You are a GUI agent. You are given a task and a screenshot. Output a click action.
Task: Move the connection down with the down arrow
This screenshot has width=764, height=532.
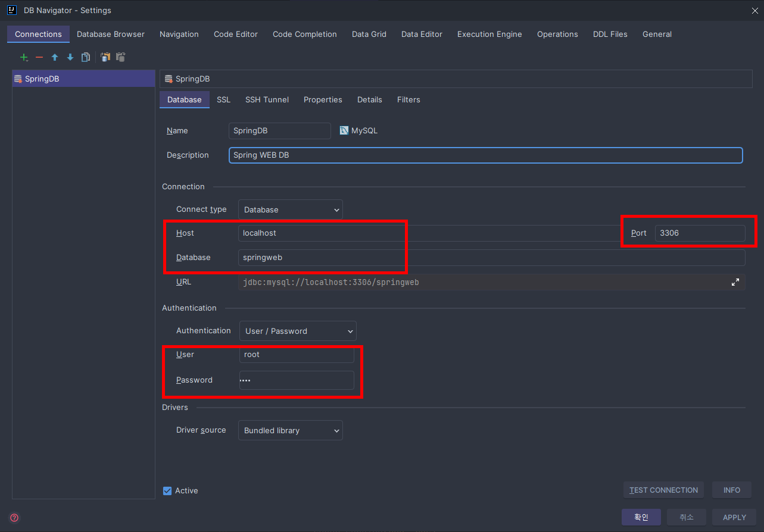coord(70,57)
